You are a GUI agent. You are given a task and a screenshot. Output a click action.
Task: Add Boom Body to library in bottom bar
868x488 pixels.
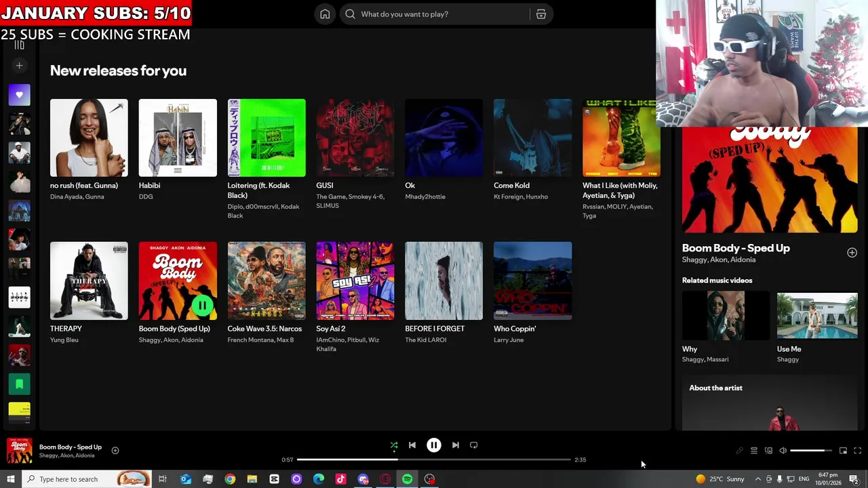click(115, 450)
